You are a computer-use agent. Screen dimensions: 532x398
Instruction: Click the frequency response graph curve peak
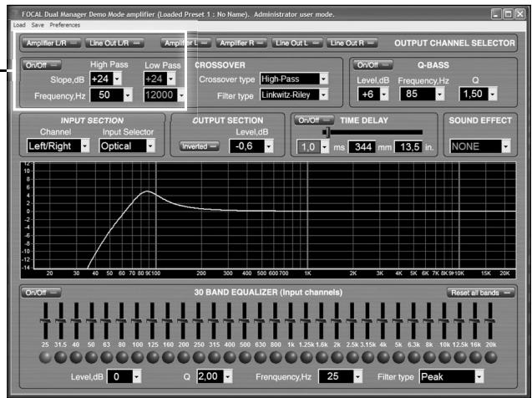click(147, 191)
